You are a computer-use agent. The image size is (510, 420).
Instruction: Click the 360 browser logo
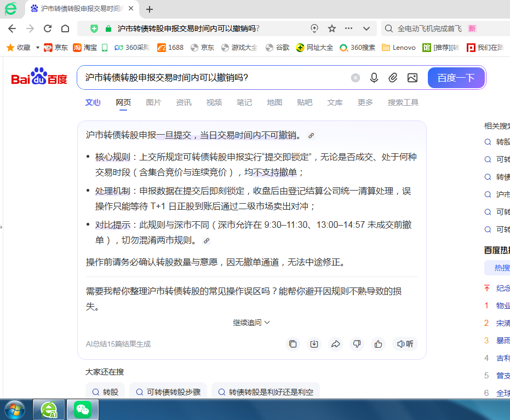click(11, 9)
